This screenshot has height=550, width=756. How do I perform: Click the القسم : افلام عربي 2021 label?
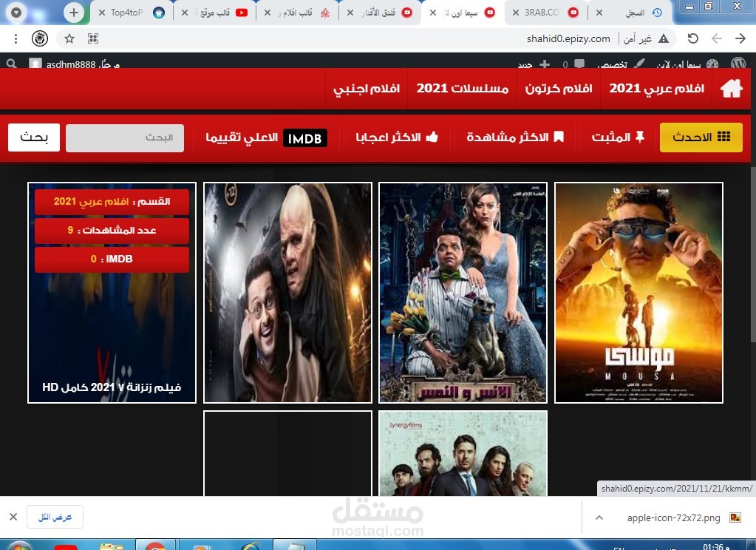pyautogui.click(x=112, y=201)
